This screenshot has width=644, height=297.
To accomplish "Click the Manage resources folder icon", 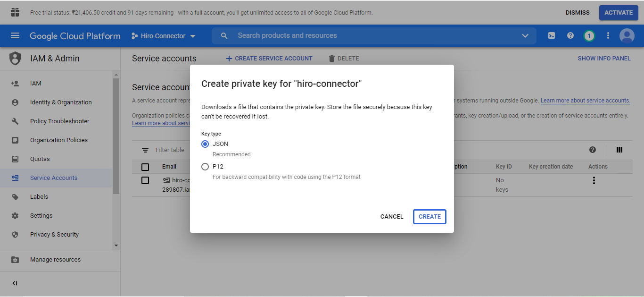I will (15, 260).
